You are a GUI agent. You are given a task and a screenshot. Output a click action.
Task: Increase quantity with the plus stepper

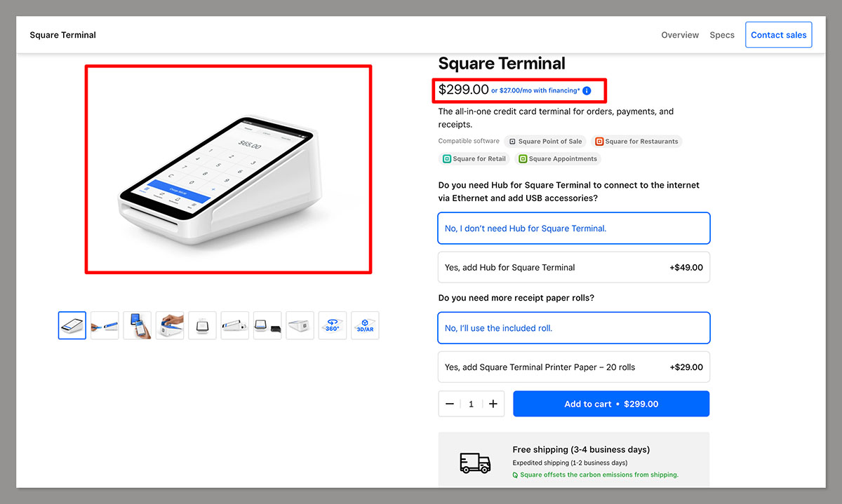[493, 404]
